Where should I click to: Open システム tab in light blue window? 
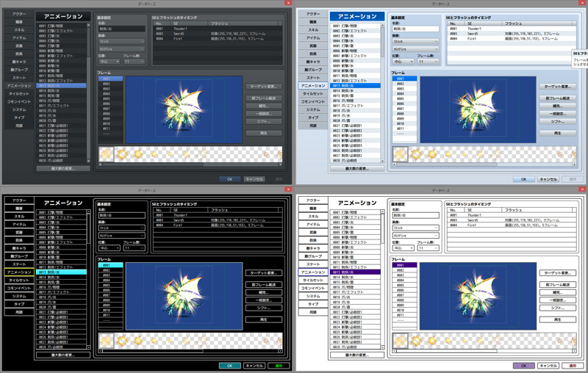point(313,109)
